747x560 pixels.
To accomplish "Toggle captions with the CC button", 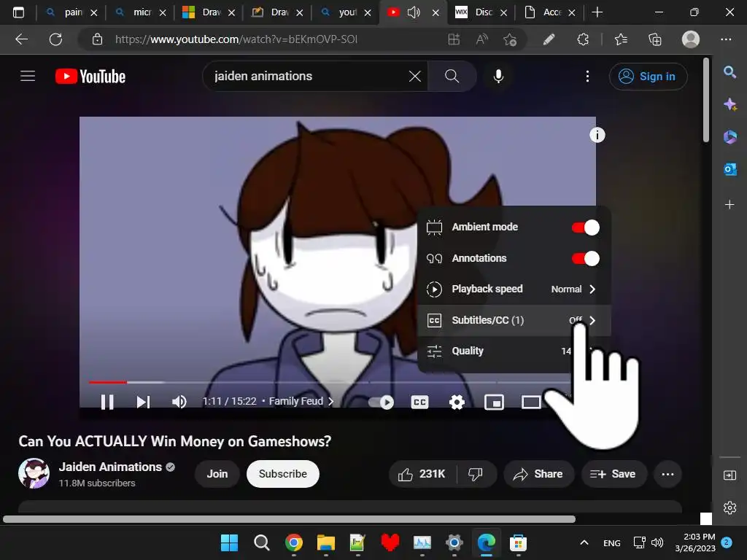I will [419, 402].
